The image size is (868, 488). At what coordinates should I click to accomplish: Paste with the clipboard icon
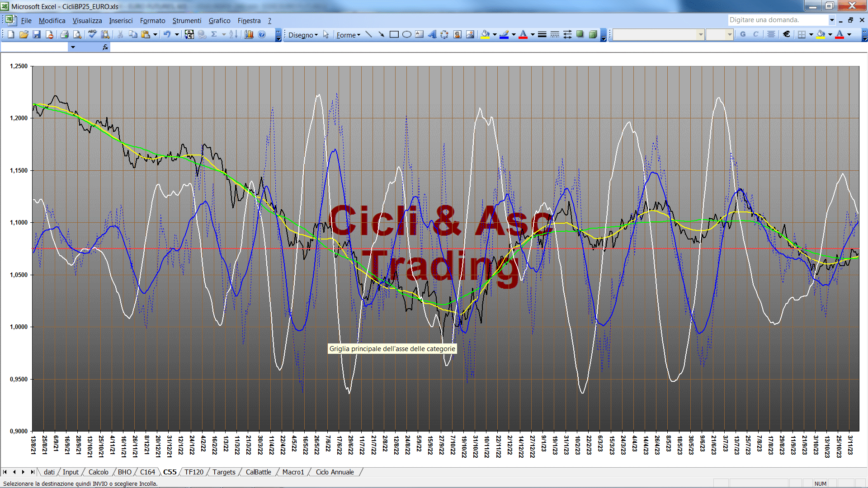[146, 34]
